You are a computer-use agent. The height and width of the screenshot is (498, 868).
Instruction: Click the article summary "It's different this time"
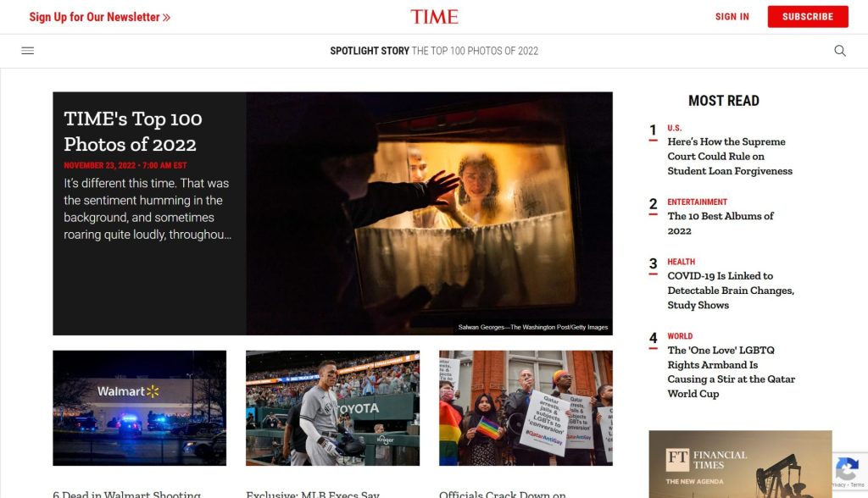click(147, 208)
